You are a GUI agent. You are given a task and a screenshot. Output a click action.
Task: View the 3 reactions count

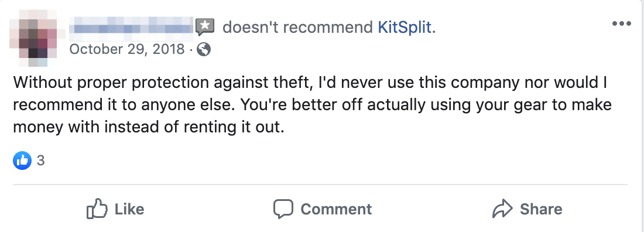pos(40,161)
